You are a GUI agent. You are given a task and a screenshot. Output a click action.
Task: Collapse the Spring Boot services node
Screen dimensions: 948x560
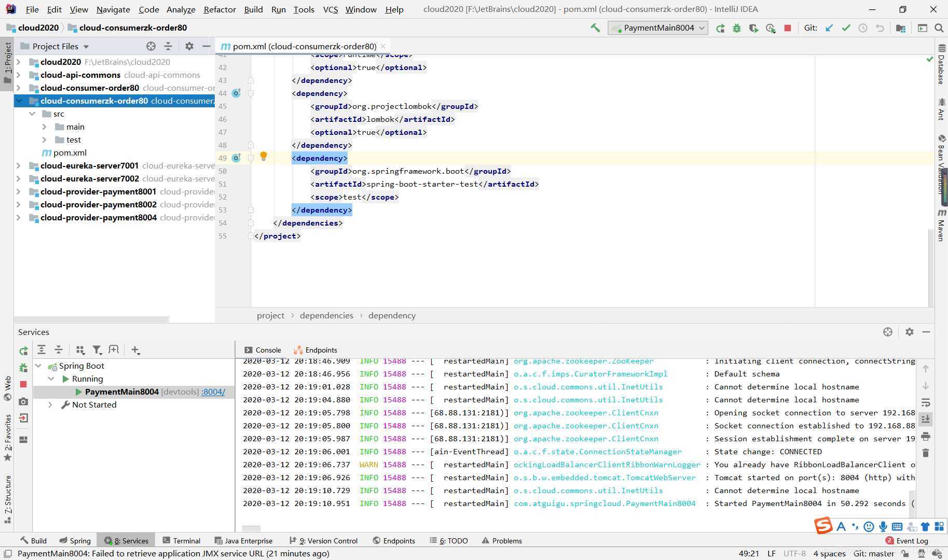(x=38, y=366)
